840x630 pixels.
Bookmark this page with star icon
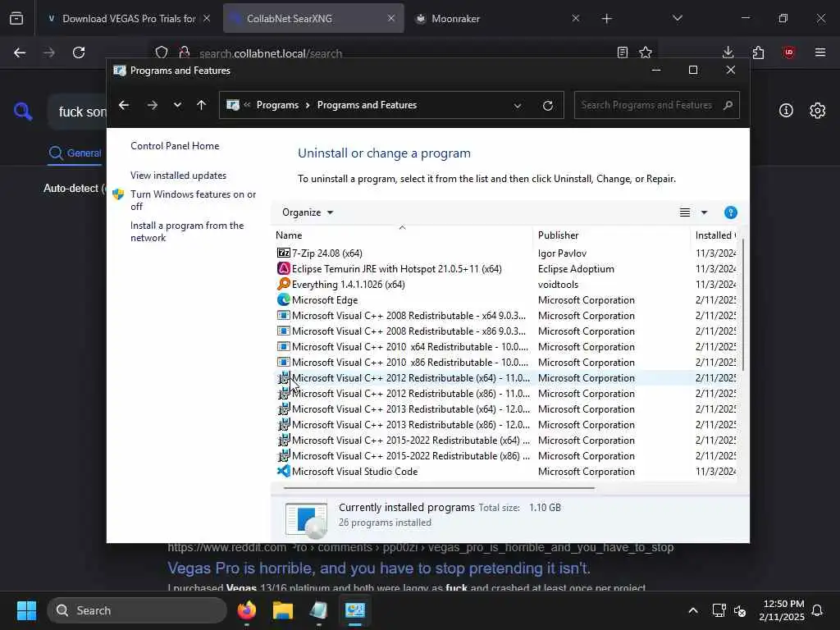tap(646, 52)
